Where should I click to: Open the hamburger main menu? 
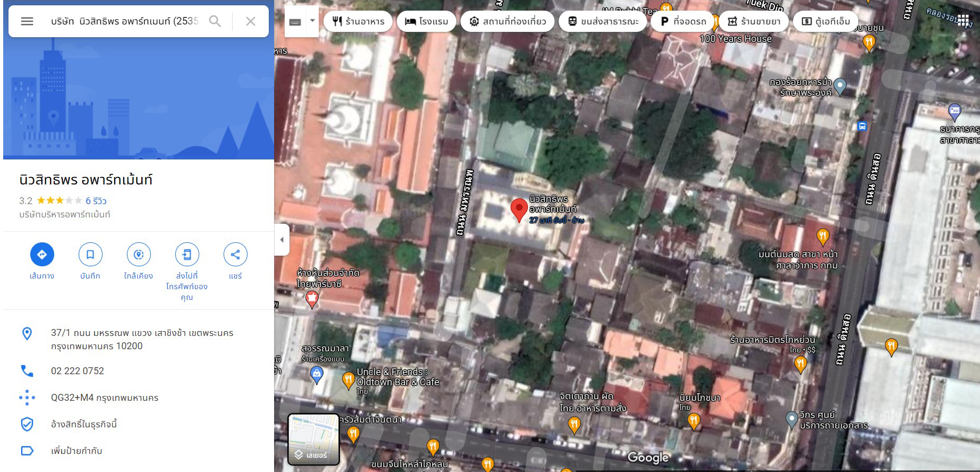pyautogui.click(x=27, y=21)
